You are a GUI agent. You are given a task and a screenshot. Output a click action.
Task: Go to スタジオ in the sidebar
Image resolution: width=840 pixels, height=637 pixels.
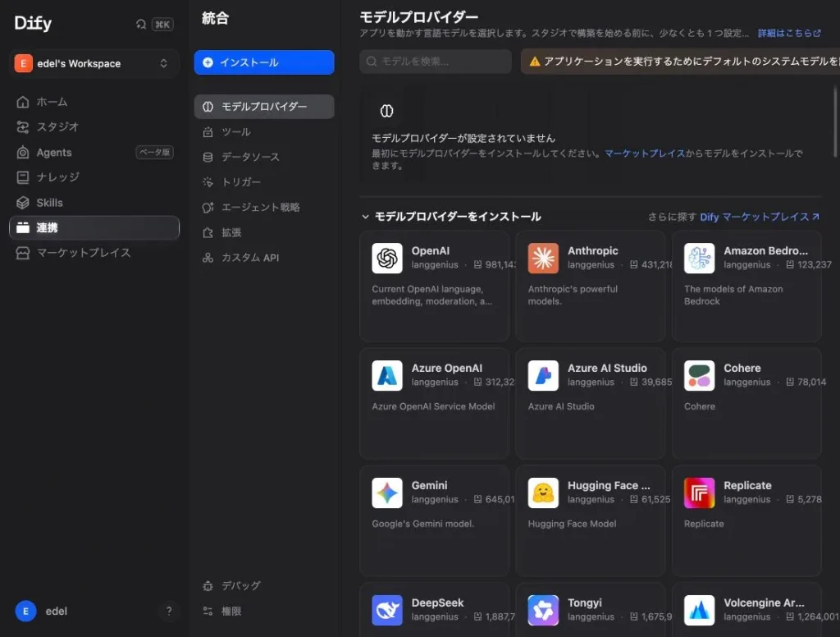click(94, 127)
